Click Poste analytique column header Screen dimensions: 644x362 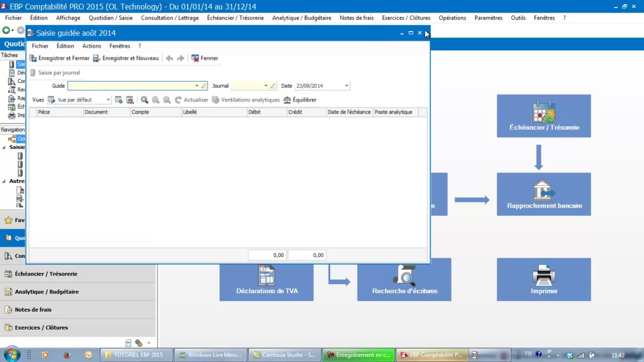tap(395, 112)
